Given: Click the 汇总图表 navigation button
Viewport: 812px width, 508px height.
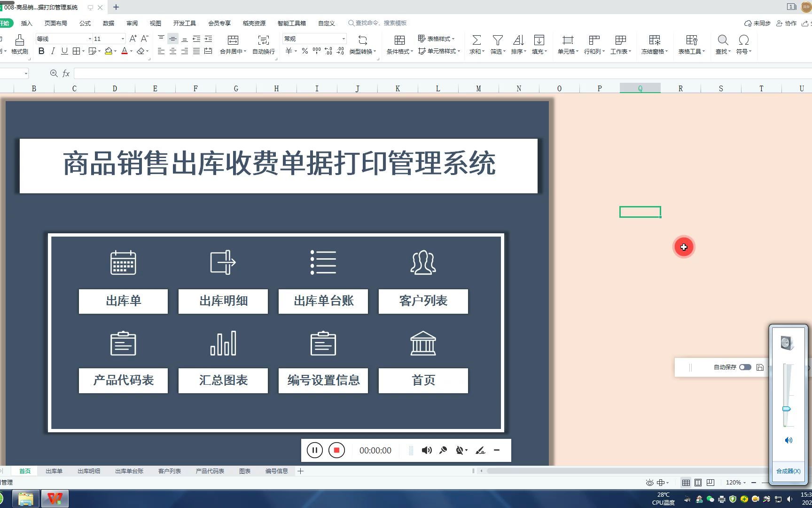Looking at the screenshot, I should click(223, 381).
